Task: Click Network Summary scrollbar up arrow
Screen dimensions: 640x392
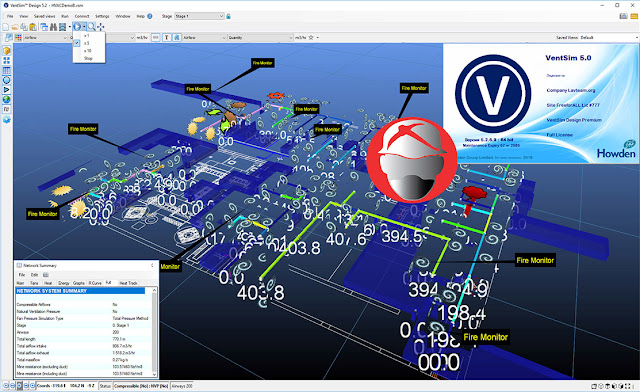Action: click(154, 290)
